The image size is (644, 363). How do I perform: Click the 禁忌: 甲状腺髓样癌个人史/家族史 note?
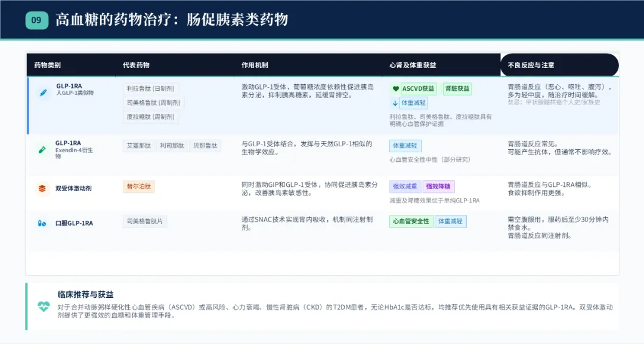pyautogui.click(x=553, y=102)
